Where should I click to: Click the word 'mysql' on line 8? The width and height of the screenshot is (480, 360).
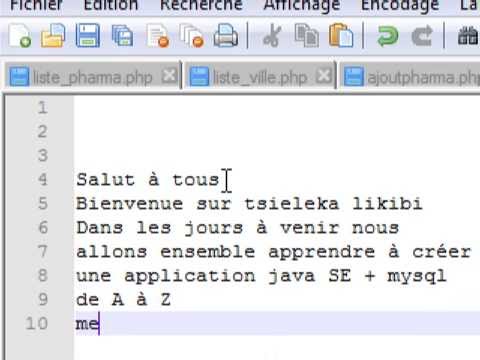click(x=417, y=277)
